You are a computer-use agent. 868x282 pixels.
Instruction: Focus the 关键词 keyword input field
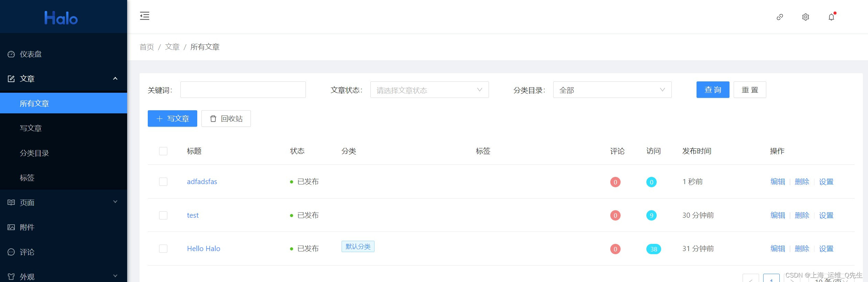pyautogui.click(x=243, y=90)
